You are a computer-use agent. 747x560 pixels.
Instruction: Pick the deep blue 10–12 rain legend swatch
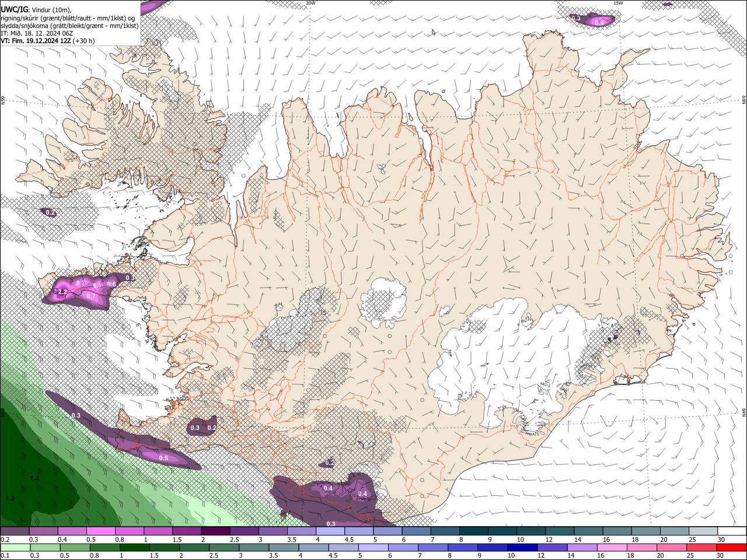(x=522, y=548)
